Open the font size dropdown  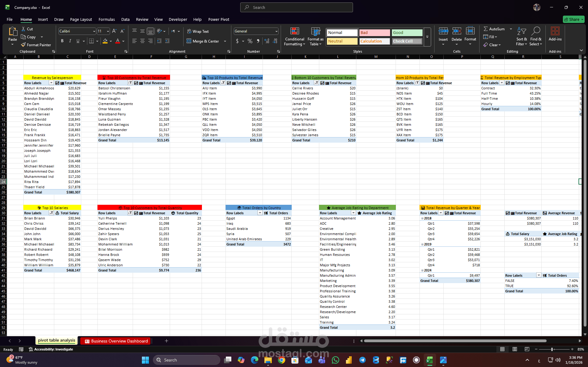[108, 31]
